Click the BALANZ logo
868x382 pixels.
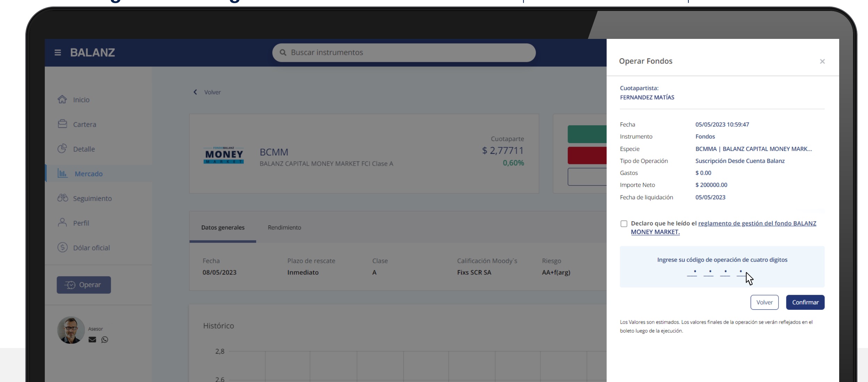(92, 52)
